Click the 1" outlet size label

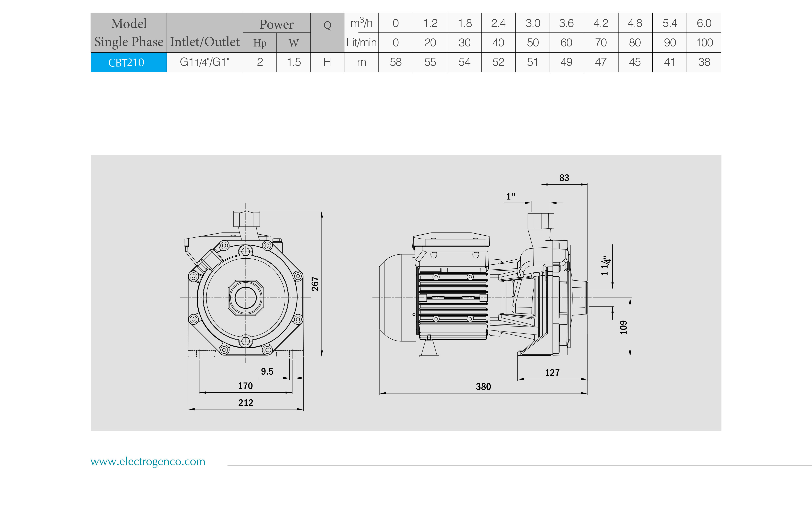pos(511,196)
